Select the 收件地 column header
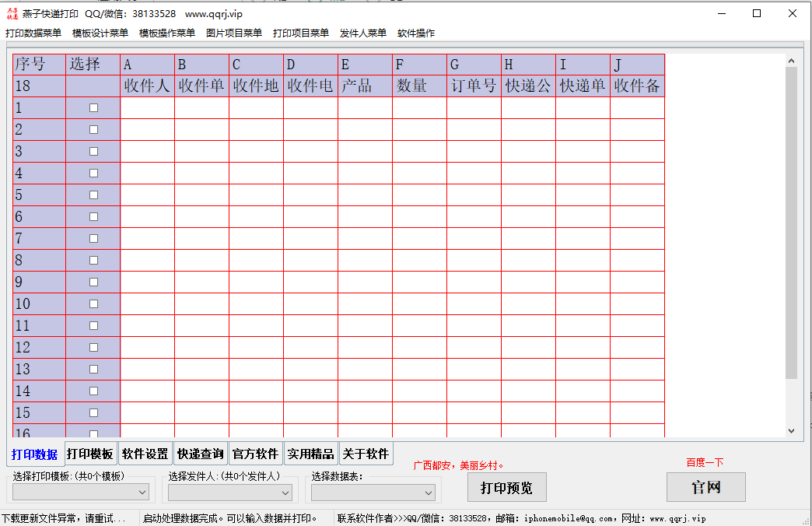Viewport: 812px width, 526px height. 257,86
